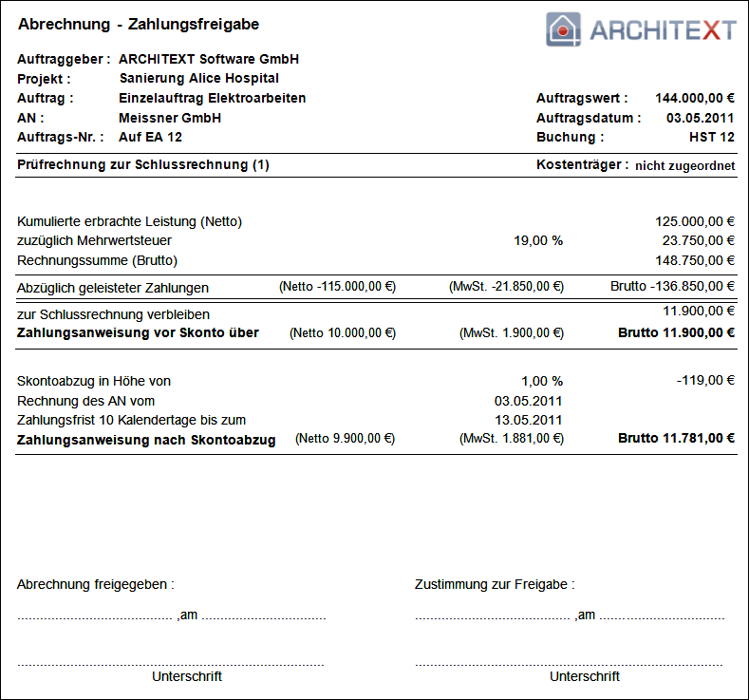This screenshot has width=749, height=700.
Task: Click Zahlungsanweisung vor Skonto über label
Action: click(138, 333)
